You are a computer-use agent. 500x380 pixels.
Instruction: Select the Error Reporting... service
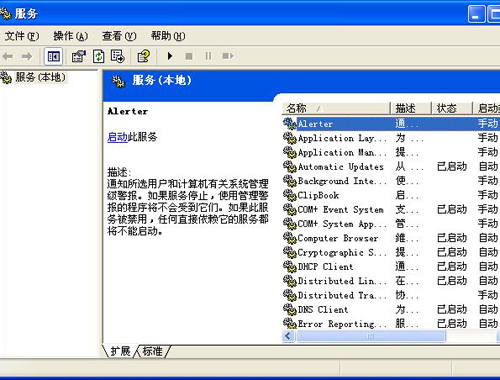coord(342,324)
